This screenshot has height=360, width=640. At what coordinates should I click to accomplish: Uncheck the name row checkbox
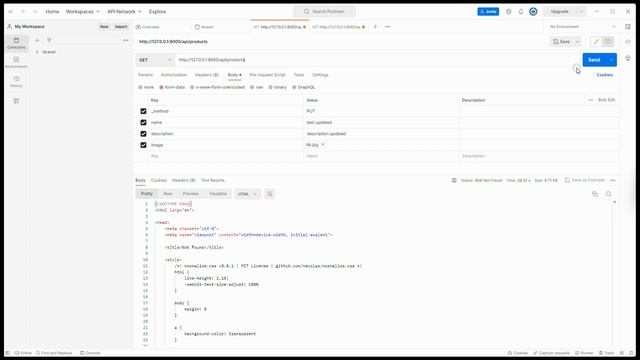[x=143, y=122]
